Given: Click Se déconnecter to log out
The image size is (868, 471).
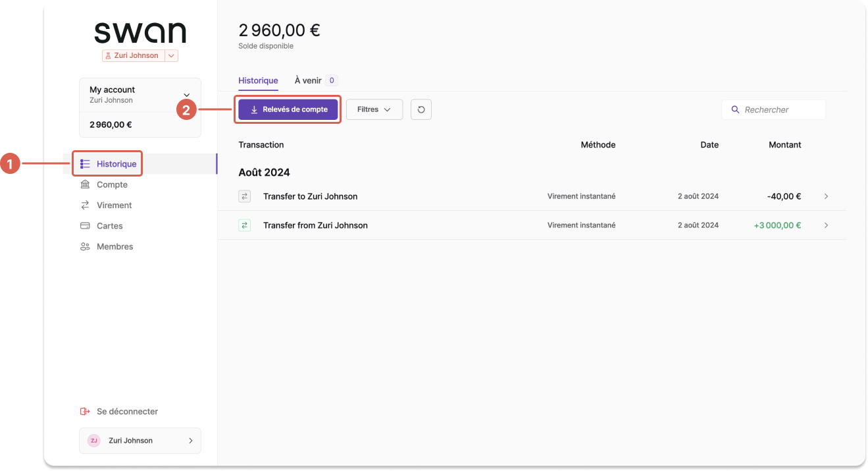Looking at the screenshot, I should [127, 412].
